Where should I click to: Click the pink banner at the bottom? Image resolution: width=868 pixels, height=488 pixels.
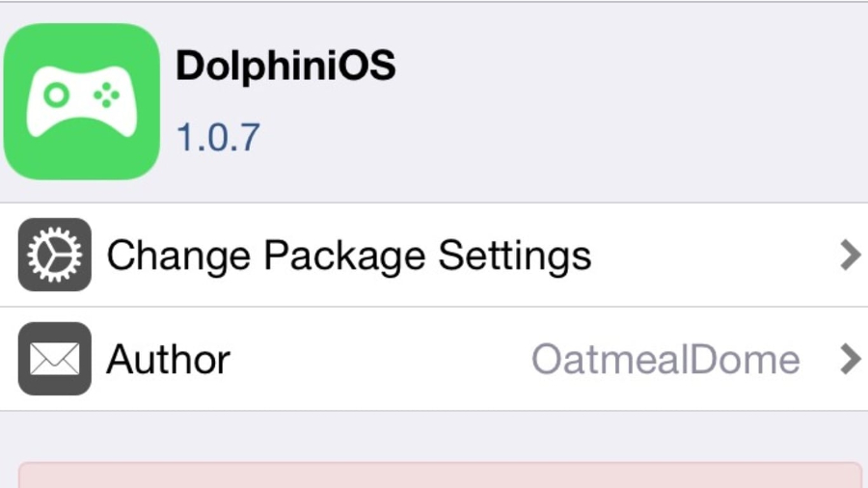click(x=440, y=475)
